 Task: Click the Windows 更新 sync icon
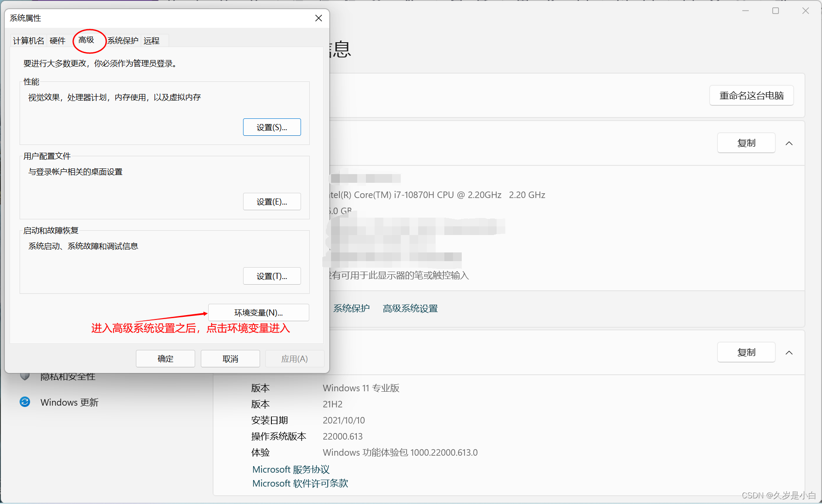click(x=25, y=402)
